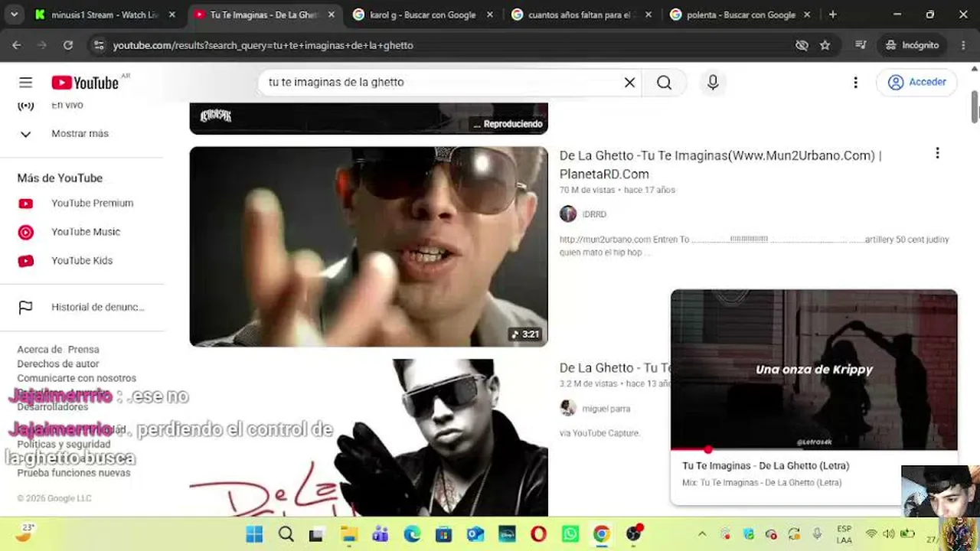Open YouTube settings three-dot menu
Viewport: 980px width, 551px height.
(x=855, y=83)
